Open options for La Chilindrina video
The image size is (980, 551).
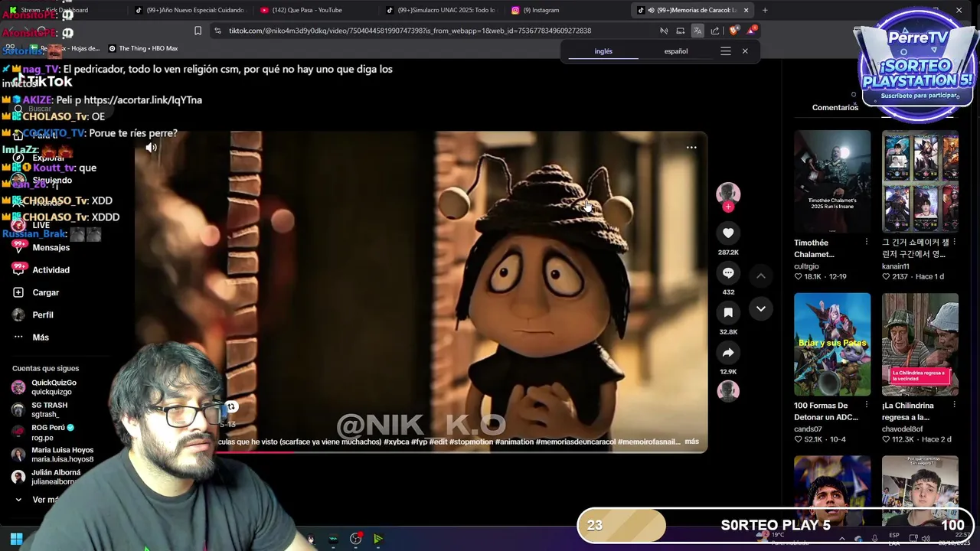click(955, 405)
